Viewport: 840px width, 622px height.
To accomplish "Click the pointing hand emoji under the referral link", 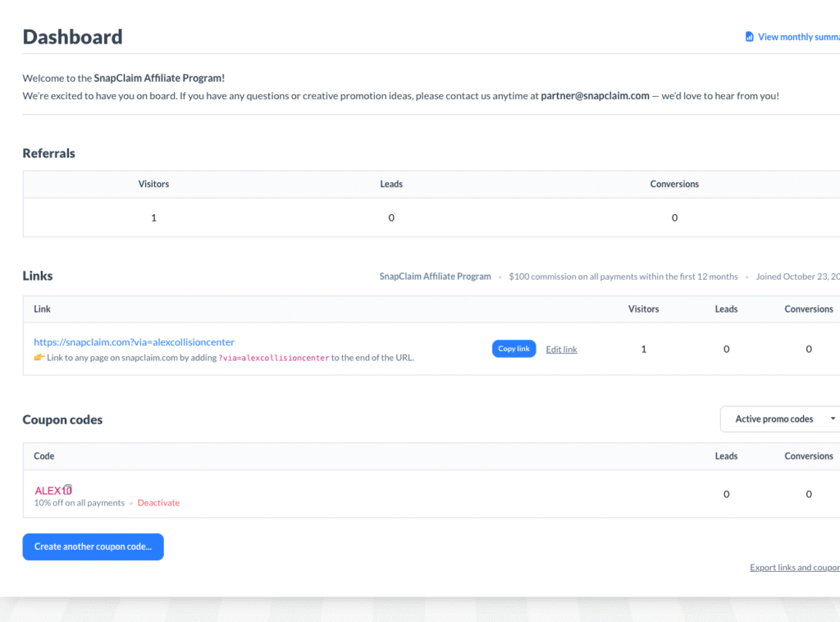I will (x=39, y=358).
